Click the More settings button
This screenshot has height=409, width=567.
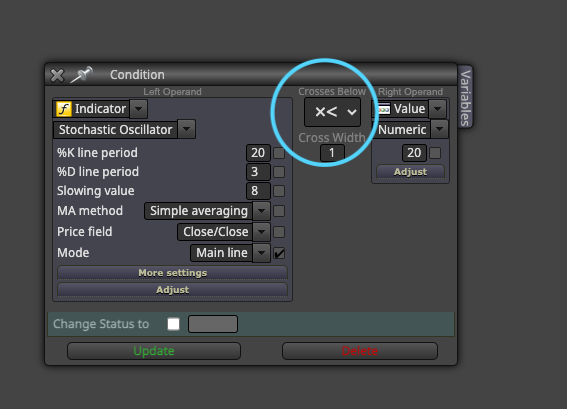172,273
